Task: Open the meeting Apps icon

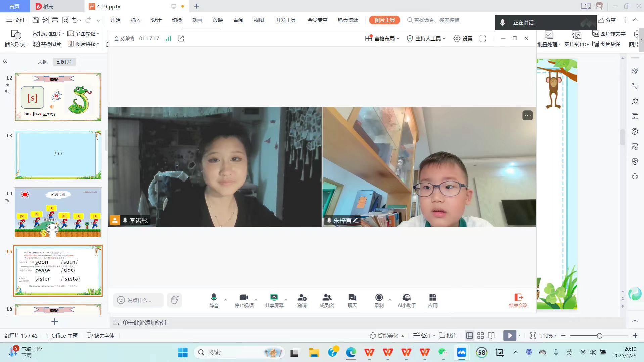Action: [432, 300]
